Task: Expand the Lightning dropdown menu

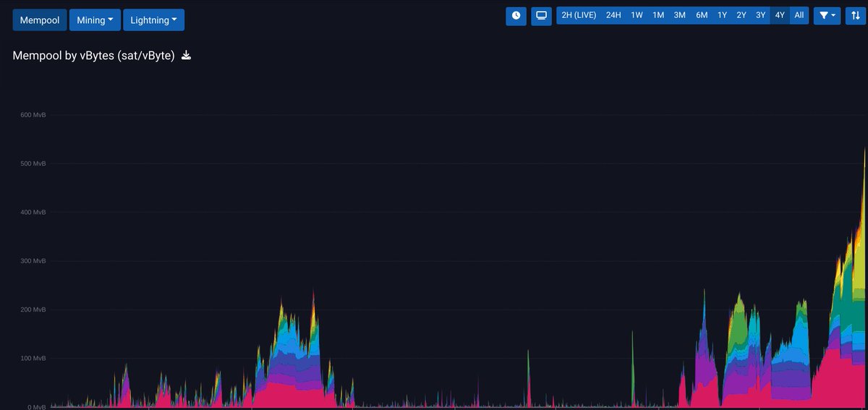Action: pyautogui.click(x=154, y=20)
